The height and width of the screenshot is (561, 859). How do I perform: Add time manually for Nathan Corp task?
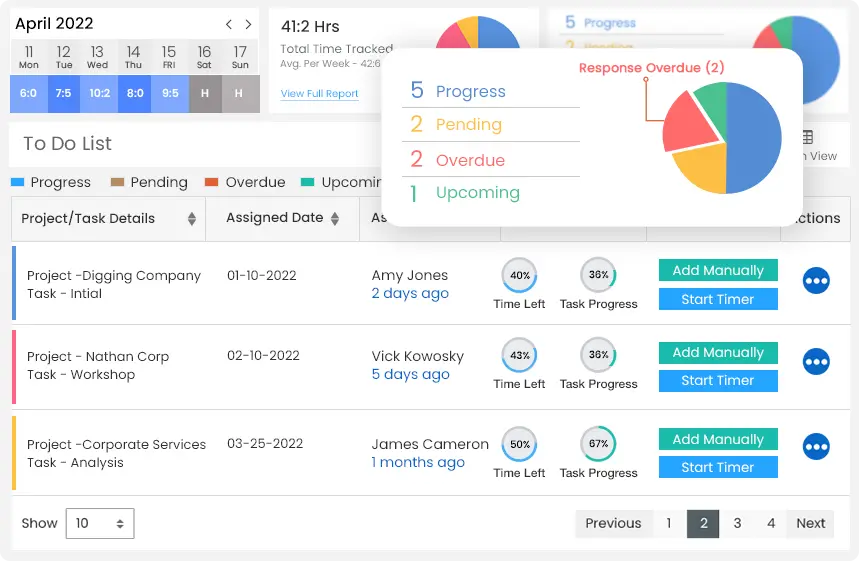pyautogui.click(x=717, y=352)
